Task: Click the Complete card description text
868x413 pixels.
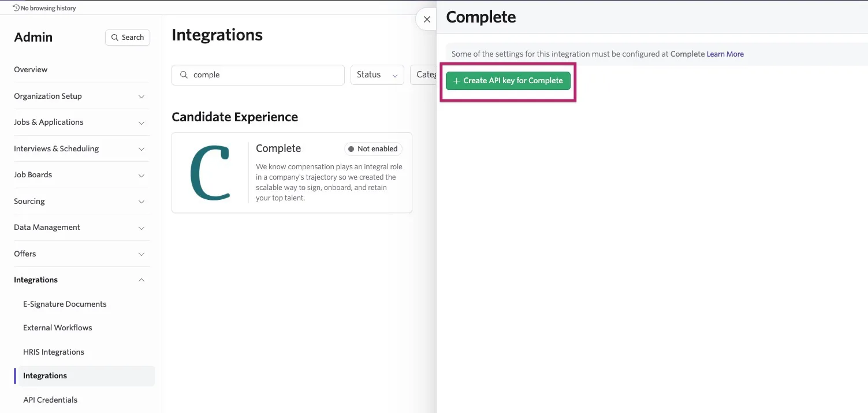Action: click(x=329, y=182)
